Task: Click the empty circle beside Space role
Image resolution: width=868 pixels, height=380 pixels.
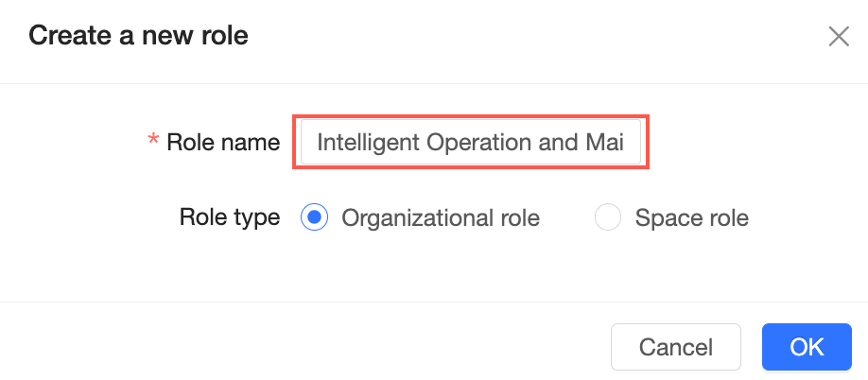Action: (x=607, y=218)
